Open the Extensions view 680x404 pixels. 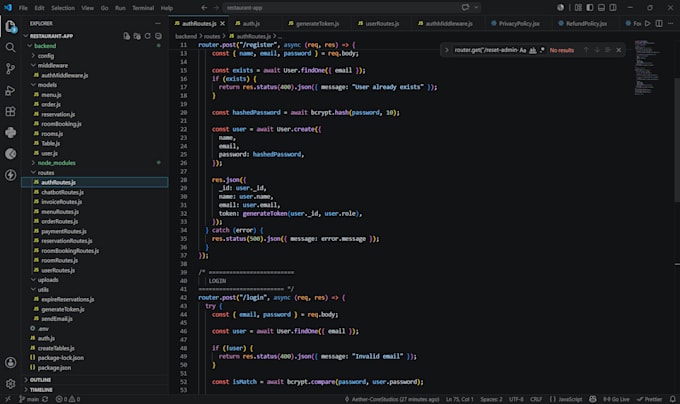pos(10,111)
